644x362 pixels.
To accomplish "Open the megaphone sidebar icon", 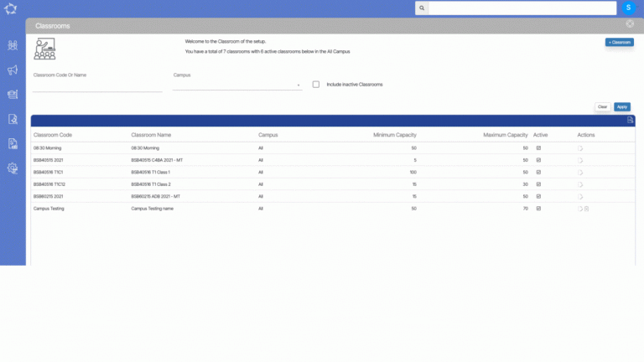I will coord(13,70).
